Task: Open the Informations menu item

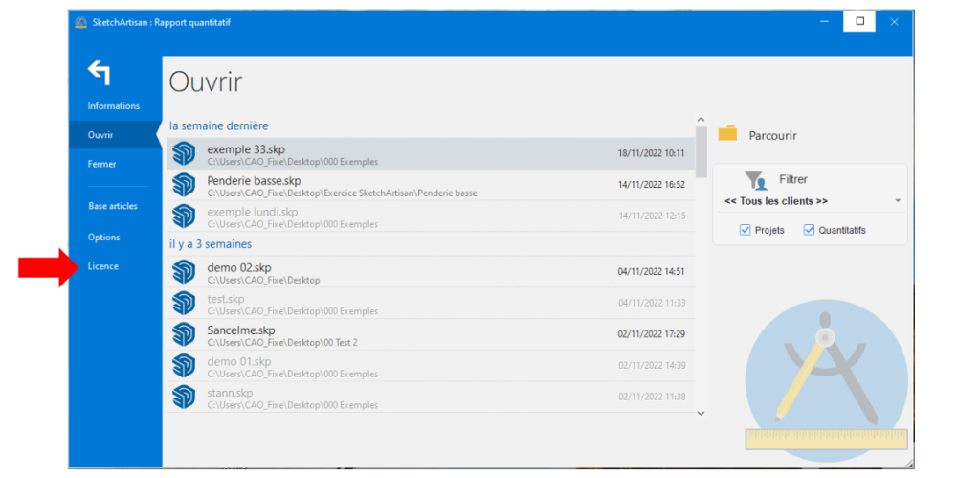Action: point(114,106)
